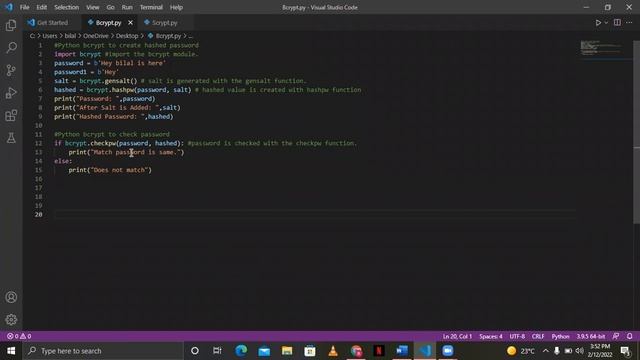This screenshot has width=640, height=360.
Task: Open the File menu
Action: [24, 7]
